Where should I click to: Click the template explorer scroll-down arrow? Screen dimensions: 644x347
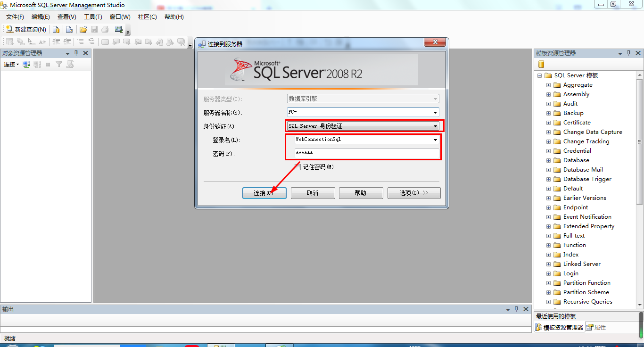pos(640,305)
